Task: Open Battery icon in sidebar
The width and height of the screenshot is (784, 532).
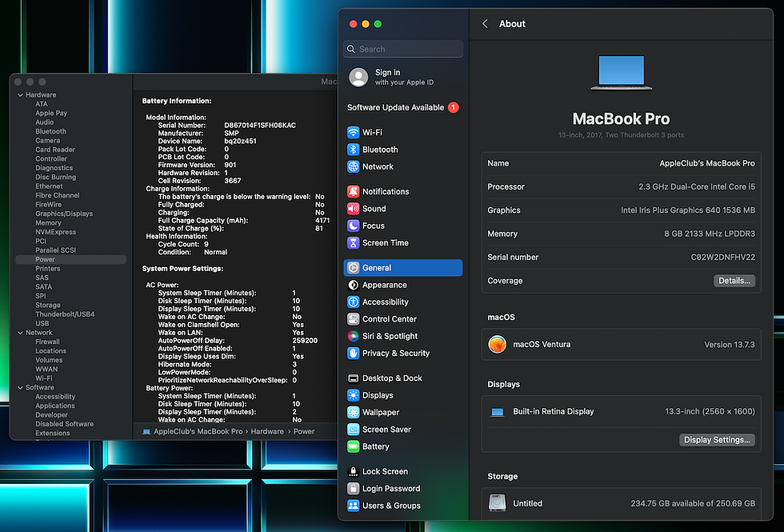Action: pyautogui.click(x=353, y=446)
